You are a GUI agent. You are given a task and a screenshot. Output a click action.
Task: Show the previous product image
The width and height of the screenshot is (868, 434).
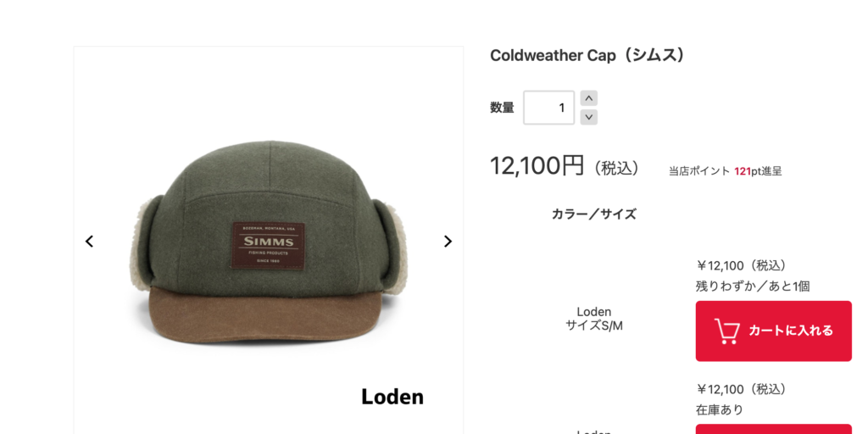pos(89,242)
